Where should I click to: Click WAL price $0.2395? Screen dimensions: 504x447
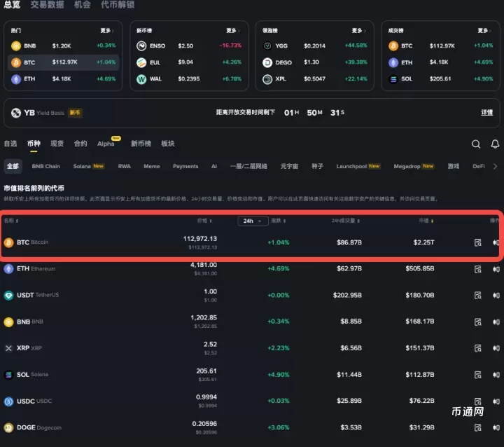click(x=189, y=79)
